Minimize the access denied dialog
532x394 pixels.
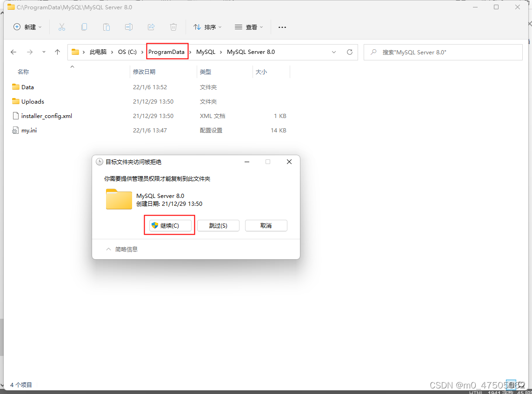(x=247, y=162)
